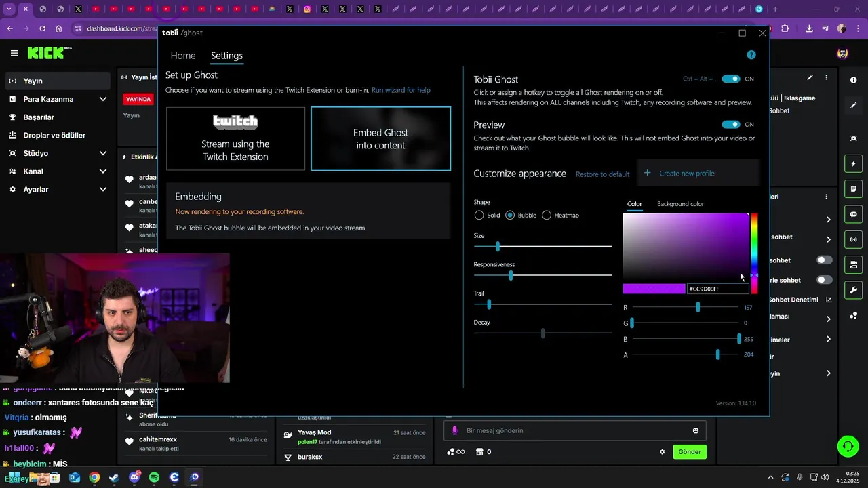Select the Heatmap shape option
This screenshot has width=868, height=488.
pos(547,215)
